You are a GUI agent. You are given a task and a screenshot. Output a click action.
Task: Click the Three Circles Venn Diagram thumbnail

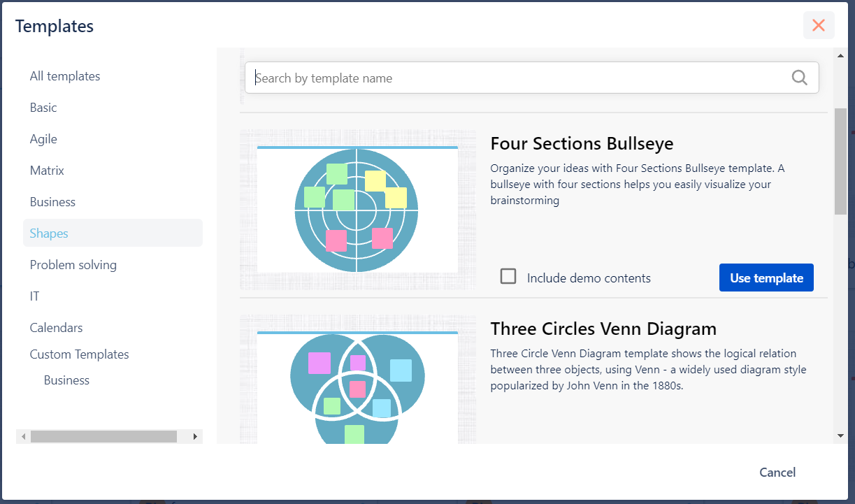pyautogui.click(x=357, y=381)
